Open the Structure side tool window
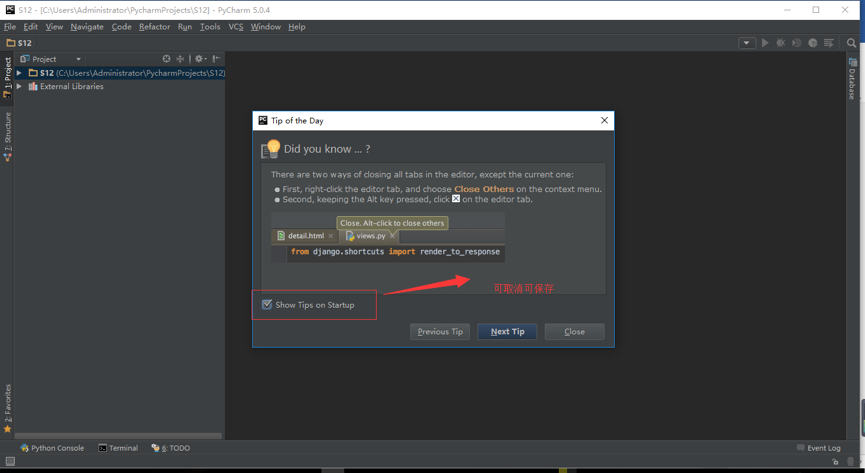This screenshot has height=473, width=865. 7,136
